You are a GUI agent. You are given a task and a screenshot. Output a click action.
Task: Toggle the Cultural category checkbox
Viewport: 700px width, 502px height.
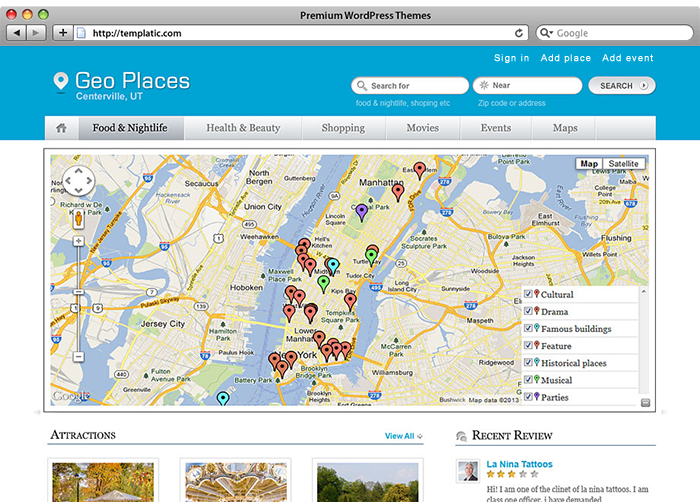528,294
